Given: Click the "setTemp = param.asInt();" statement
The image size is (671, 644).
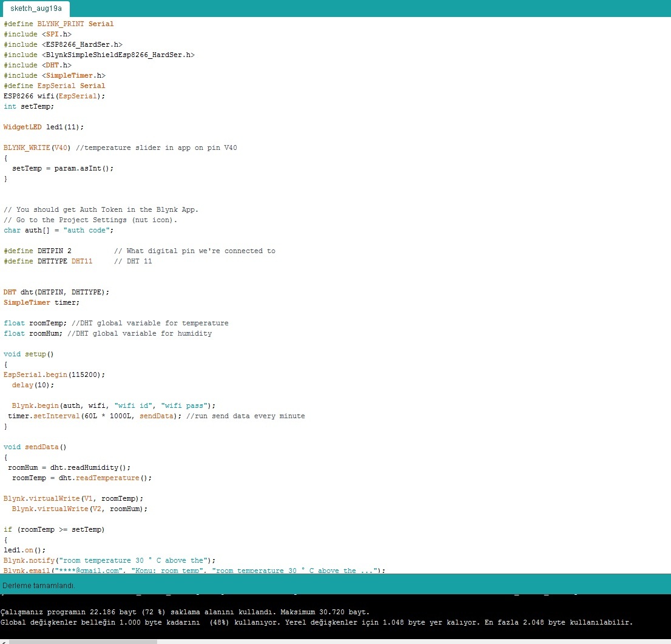Looking at the screenshot, I should (x=63, y=168).
